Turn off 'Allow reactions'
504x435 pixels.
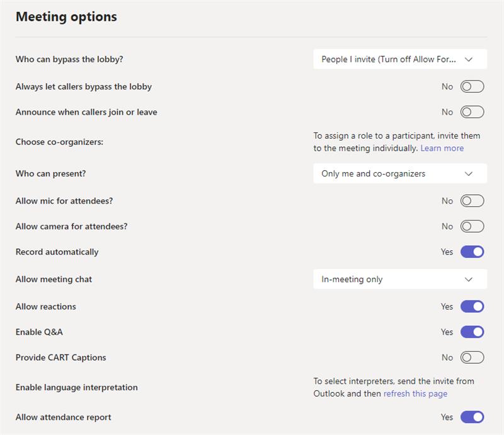[x=472, y=306]
